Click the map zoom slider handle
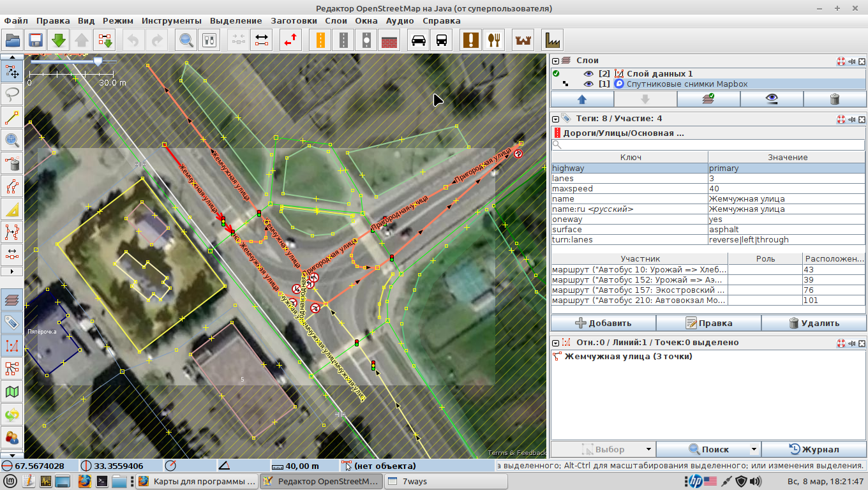The image size is (868, 490). [x=98, y=61]
